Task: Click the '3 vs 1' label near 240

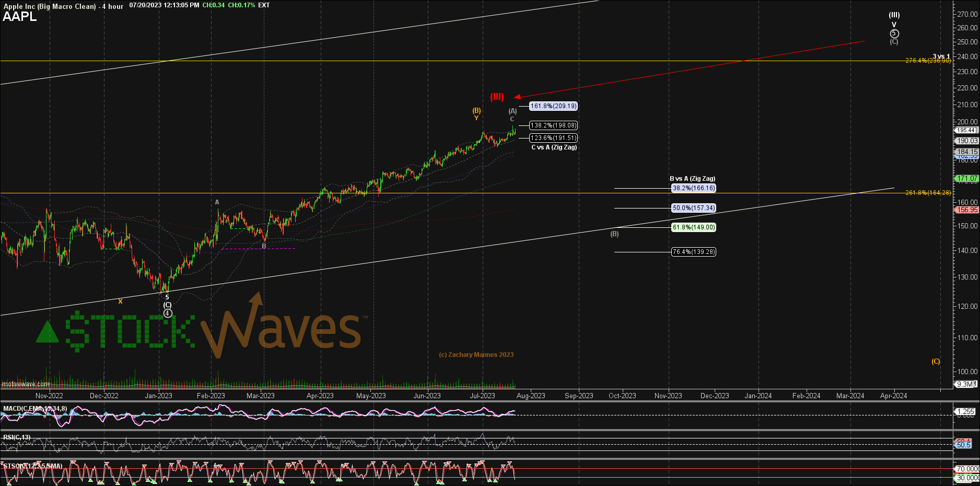Action: point(941,56)
